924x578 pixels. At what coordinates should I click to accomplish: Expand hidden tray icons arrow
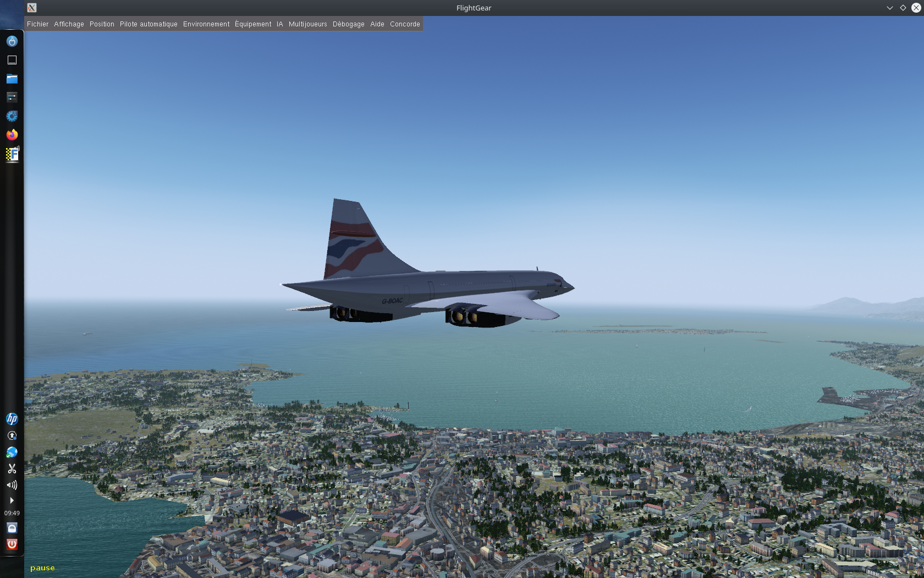pos(12,500)
